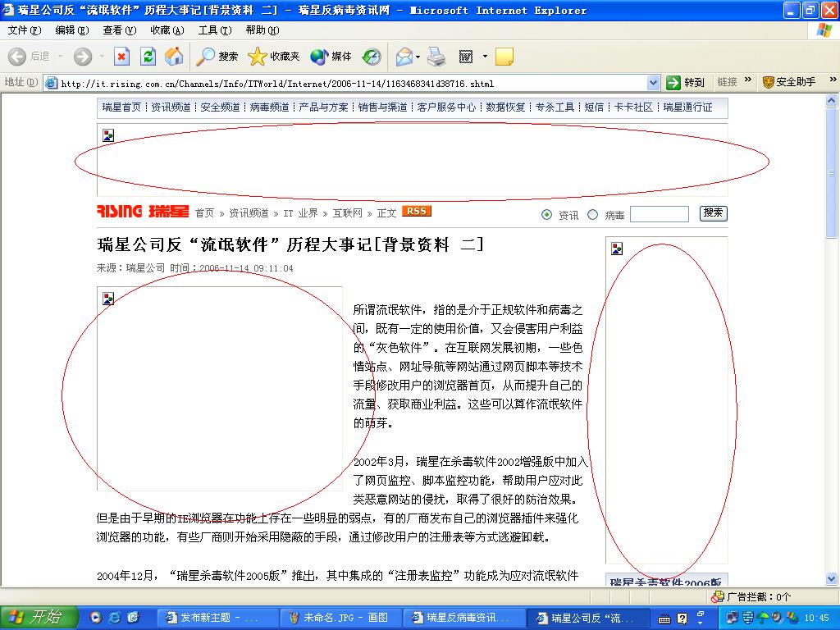Click the History clock icon
Viewport: 840px width, 630px height.
coord(372,57)
